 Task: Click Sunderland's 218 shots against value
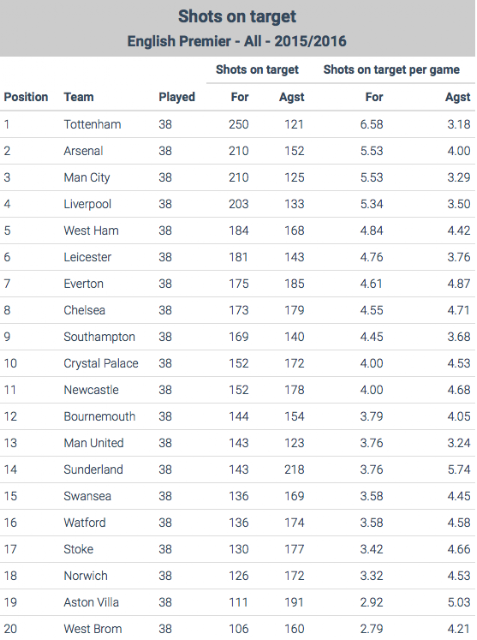[294, 469]
